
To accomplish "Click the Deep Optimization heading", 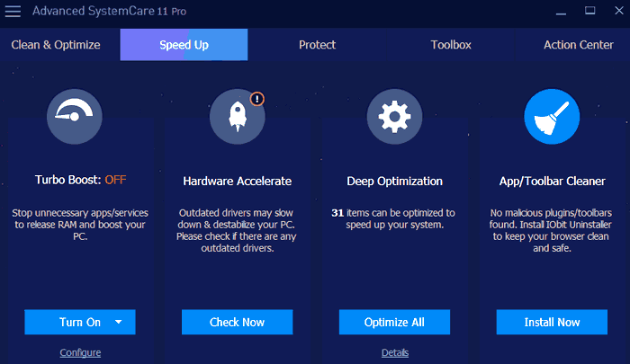I will tap(394, 181).
